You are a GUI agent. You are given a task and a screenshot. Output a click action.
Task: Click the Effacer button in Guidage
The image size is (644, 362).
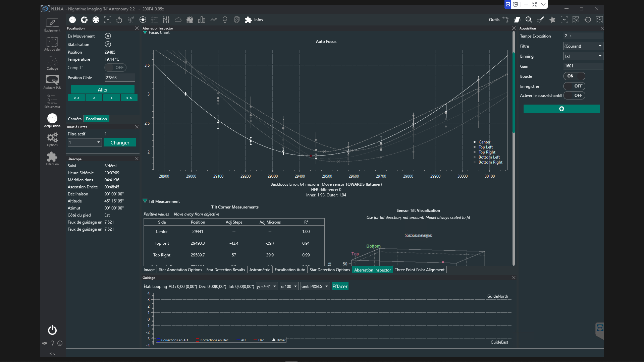point(340,286)
